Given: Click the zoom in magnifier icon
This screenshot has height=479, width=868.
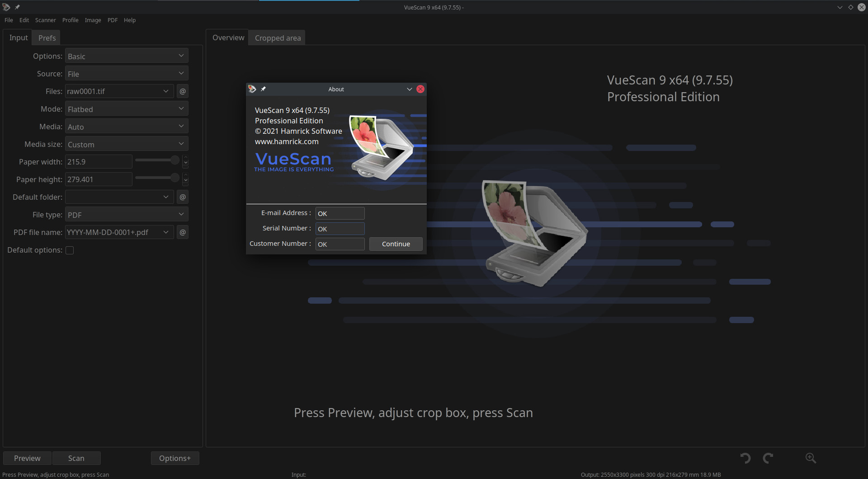Looking at the screenshot, I should point(811,458).
